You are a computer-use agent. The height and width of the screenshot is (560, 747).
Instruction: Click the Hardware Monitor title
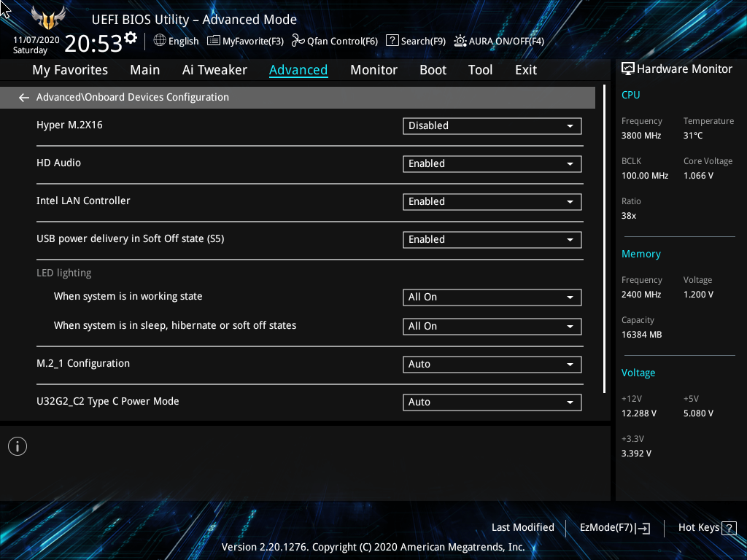[x=684, y=69]
